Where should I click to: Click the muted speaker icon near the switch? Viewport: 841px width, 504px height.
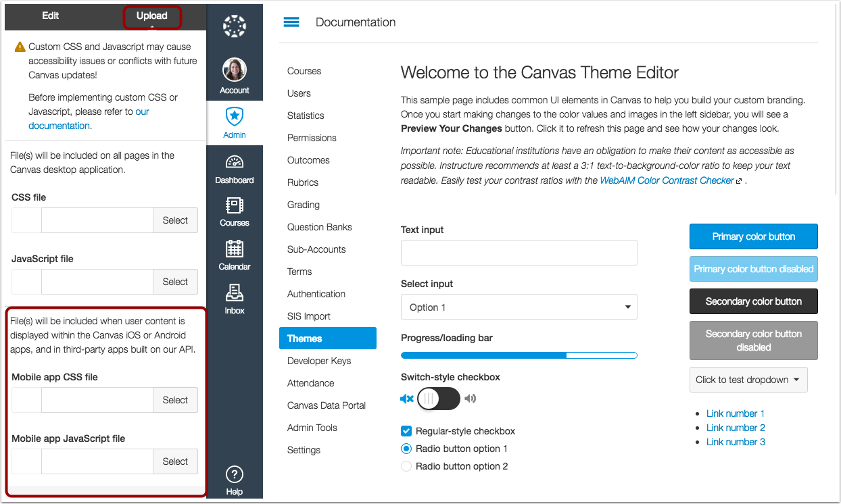[x=407, y=399]
